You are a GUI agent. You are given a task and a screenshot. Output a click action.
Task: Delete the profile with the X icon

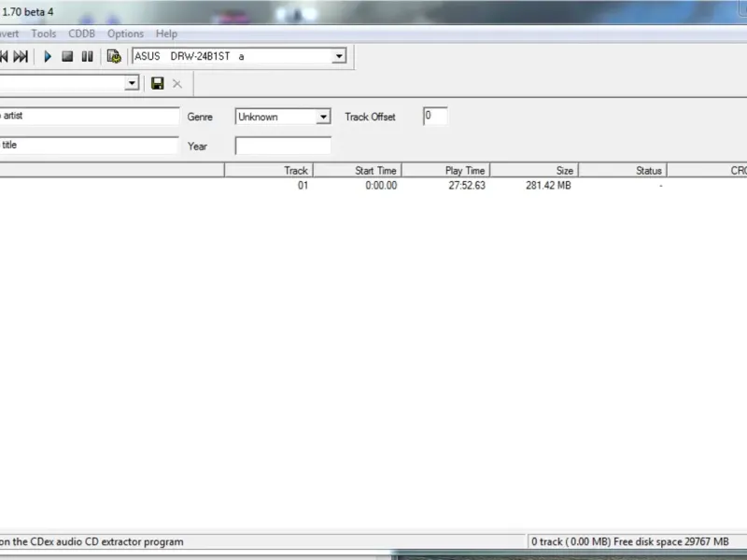[x=177, y=84]
